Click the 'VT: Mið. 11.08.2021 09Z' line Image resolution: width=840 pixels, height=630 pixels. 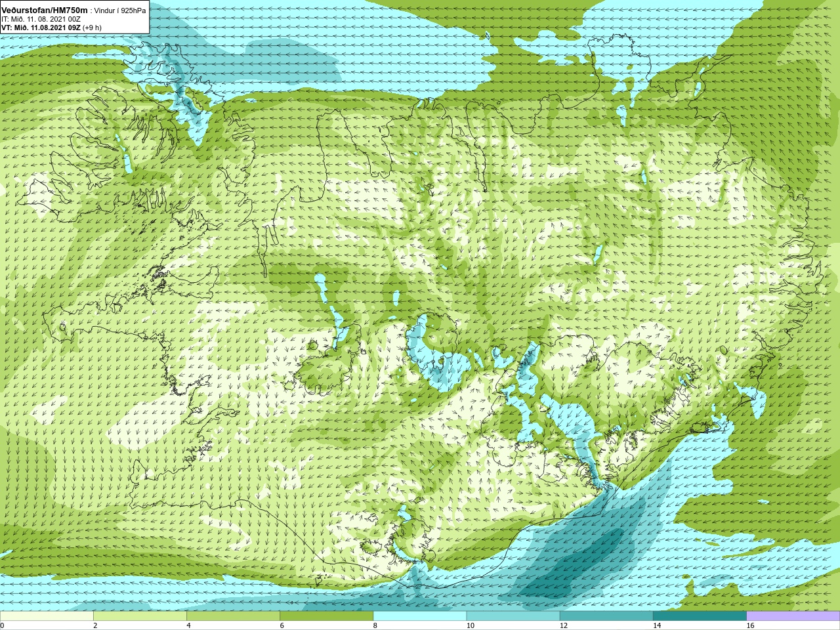[41, 28]
